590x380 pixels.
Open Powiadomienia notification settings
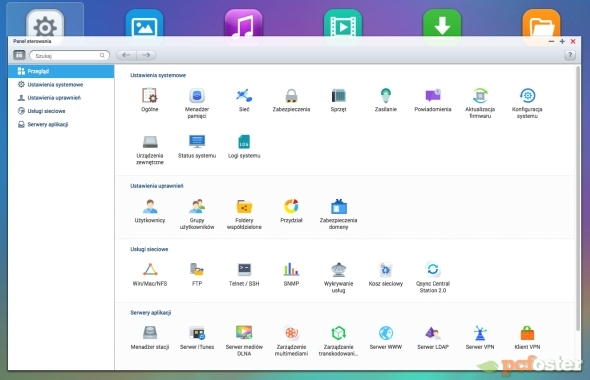click(433, 96)
